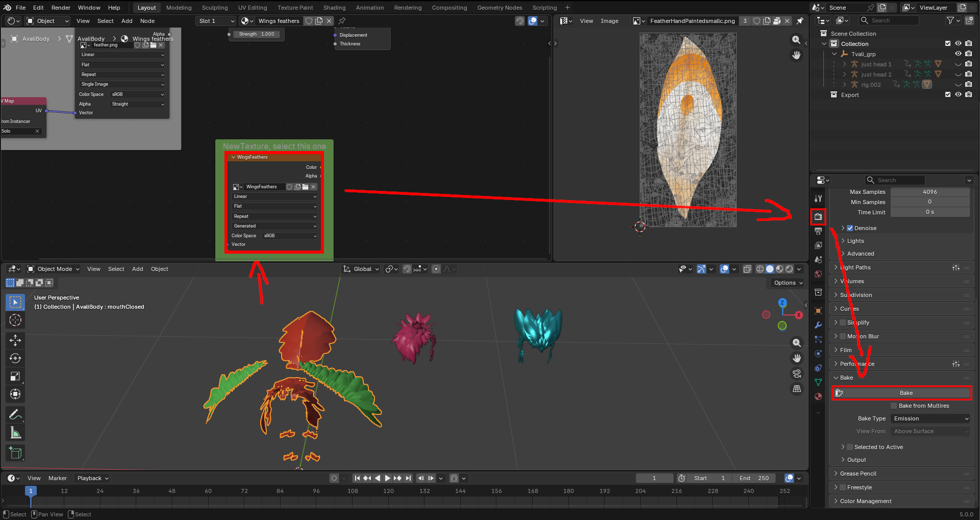Image resolution: width=980 pixels, height=520 pixels.
Task: Enable the Denoise checkbox
Action: pos(850,228)
